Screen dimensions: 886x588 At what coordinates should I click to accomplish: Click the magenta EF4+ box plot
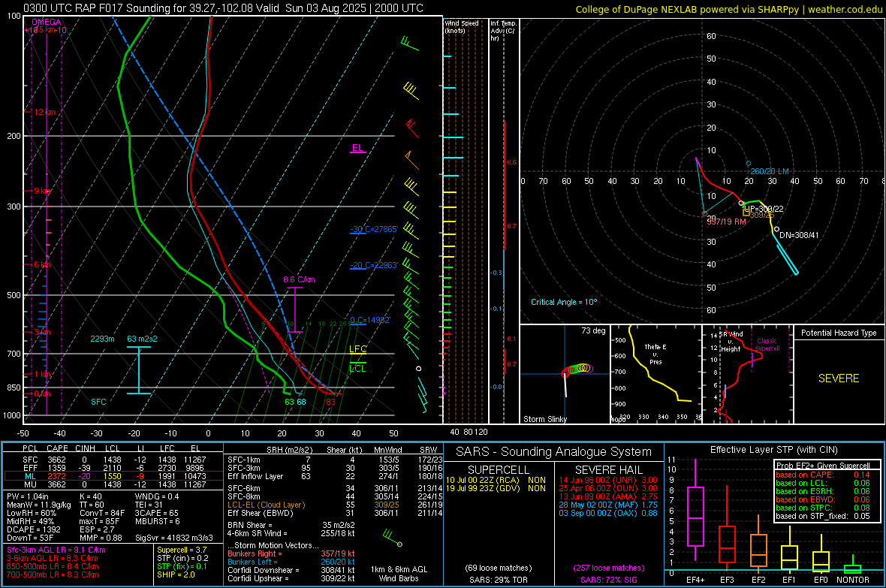[695, 511]
